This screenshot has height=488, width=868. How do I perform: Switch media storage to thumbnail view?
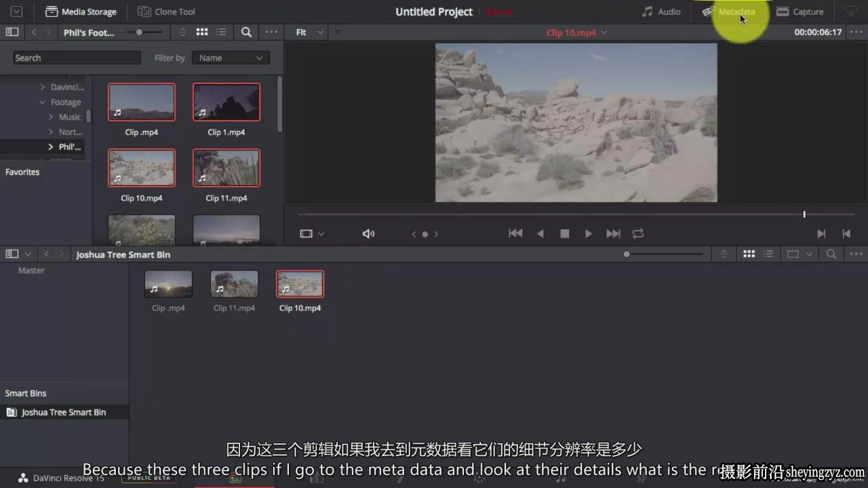(x=202, y=32)
